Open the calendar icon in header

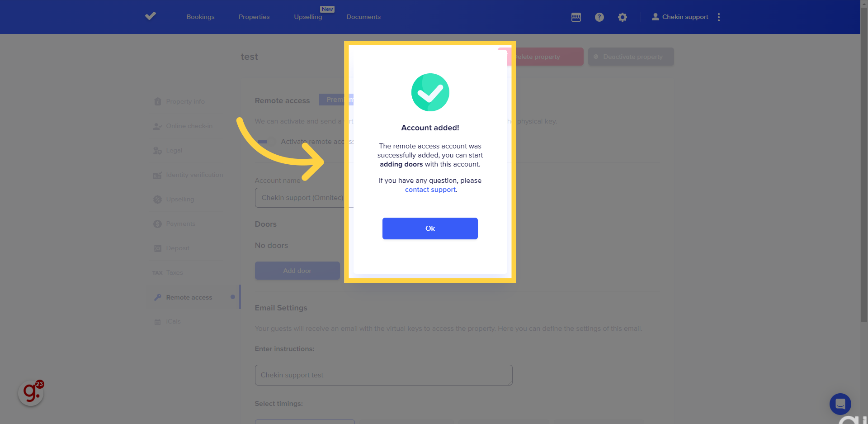[576, 17]
